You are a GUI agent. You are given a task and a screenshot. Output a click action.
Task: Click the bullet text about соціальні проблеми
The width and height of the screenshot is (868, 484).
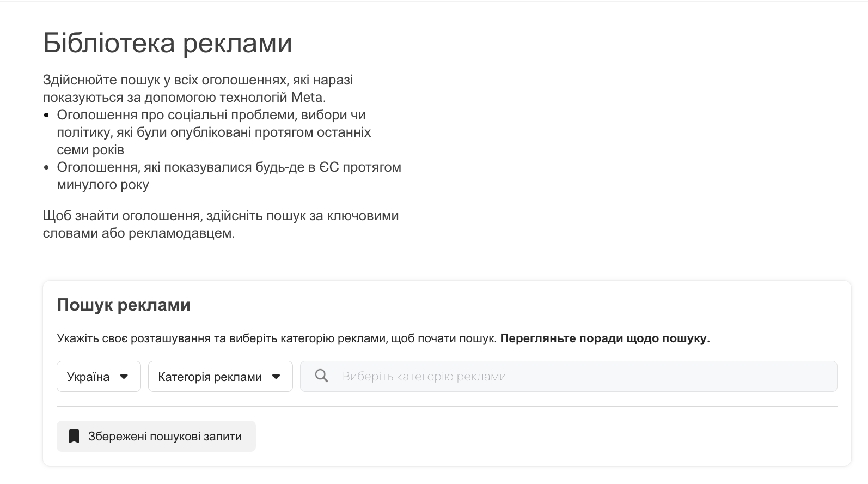click(214, 132)
